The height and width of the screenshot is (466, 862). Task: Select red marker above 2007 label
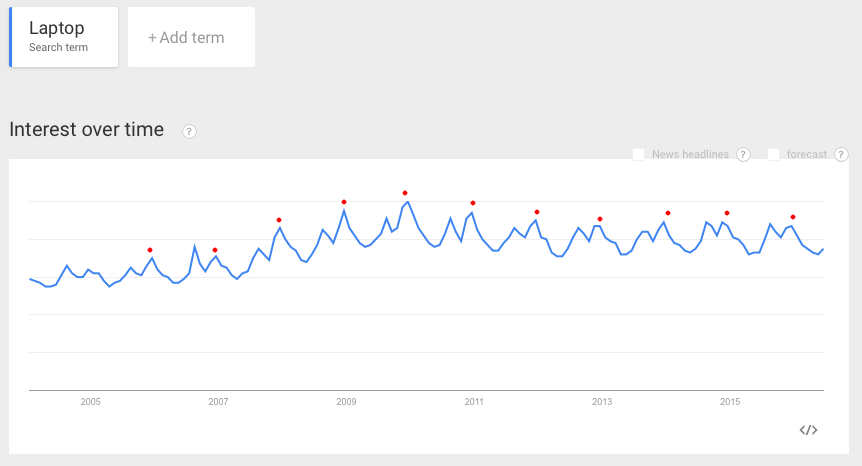[x=215, y=250]
